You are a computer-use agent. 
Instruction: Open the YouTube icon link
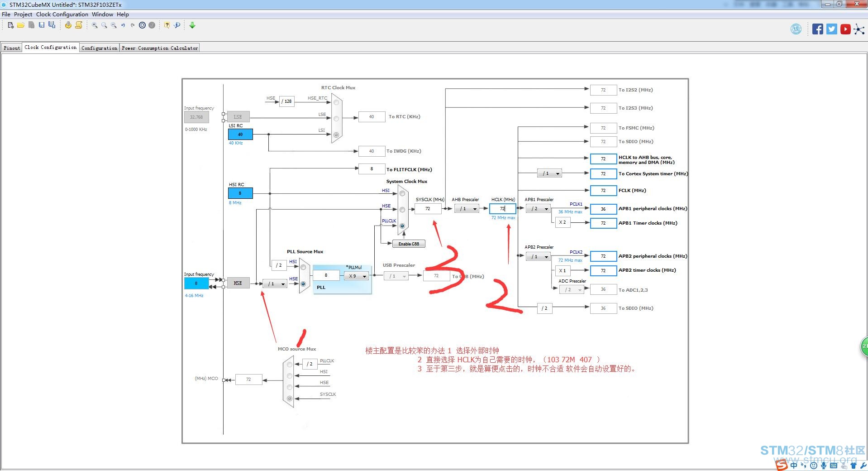(845, 29)
